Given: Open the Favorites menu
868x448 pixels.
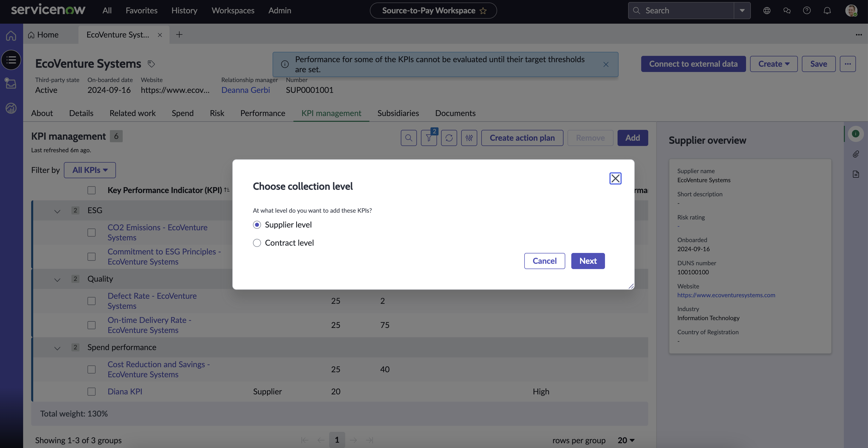Looking at the screenshot, I should coord(142,11).
